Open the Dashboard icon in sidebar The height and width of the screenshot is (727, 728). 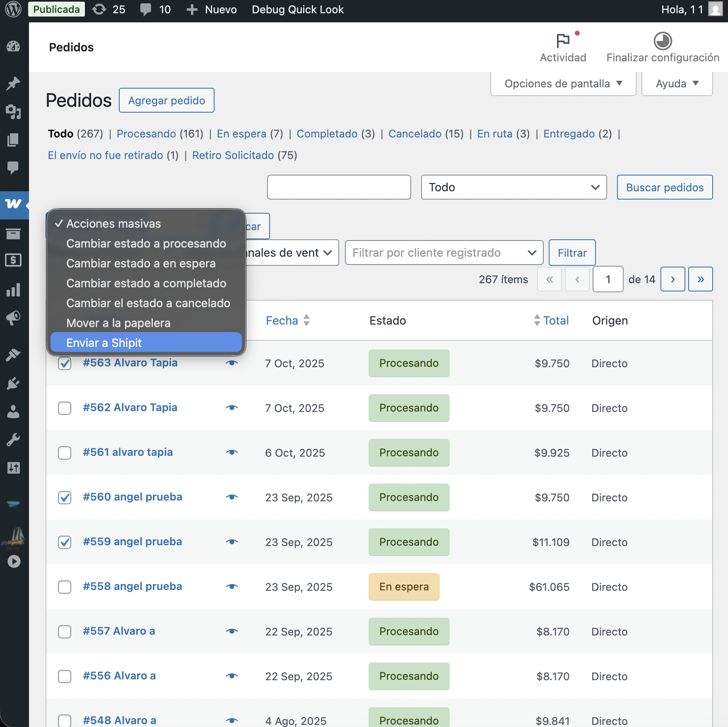(x=13, y=46)
